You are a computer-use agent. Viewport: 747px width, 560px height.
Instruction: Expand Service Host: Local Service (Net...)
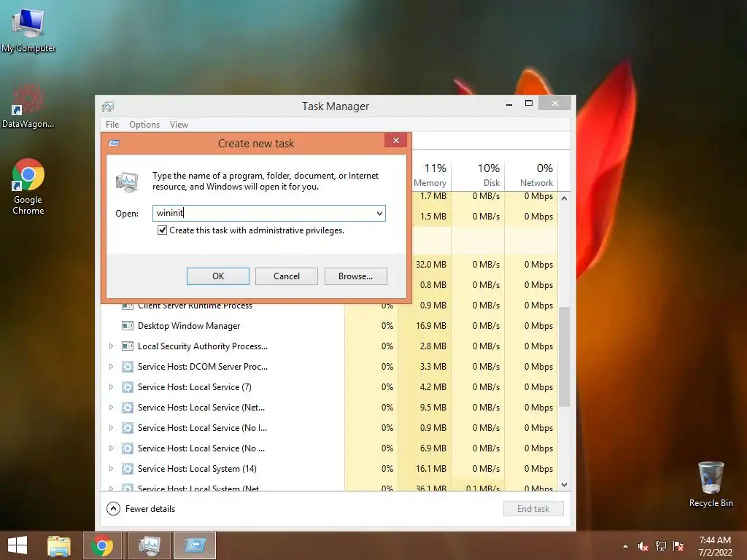[x=111, y=408]
